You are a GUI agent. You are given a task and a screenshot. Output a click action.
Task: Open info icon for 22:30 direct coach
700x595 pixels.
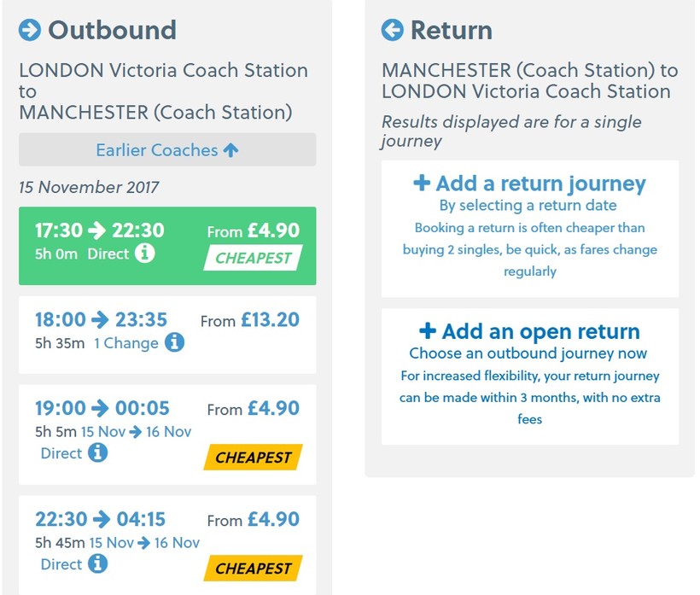point(98,563)
